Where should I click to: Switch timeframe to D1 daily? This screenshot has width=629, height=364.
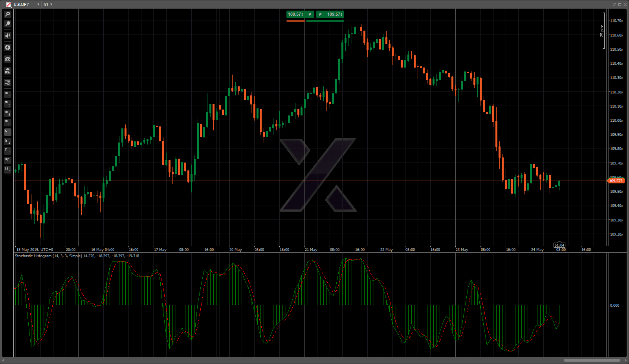coord(7,151)
